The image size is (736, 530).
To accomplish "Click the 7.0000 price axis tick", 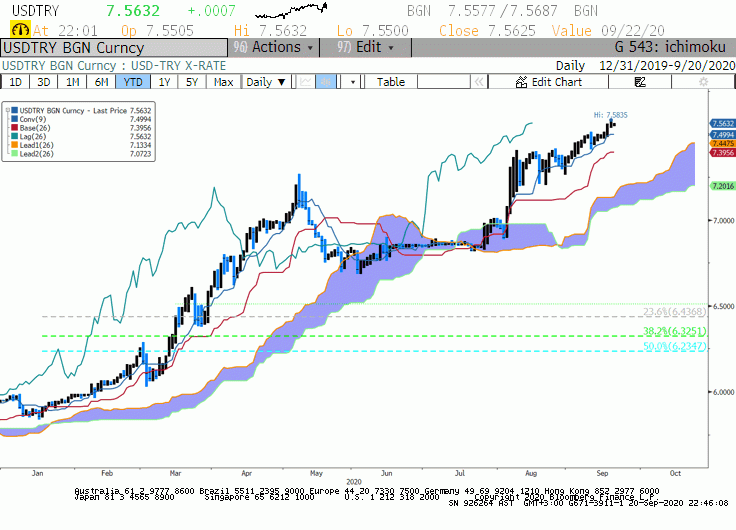I will (x=723, y=220).
